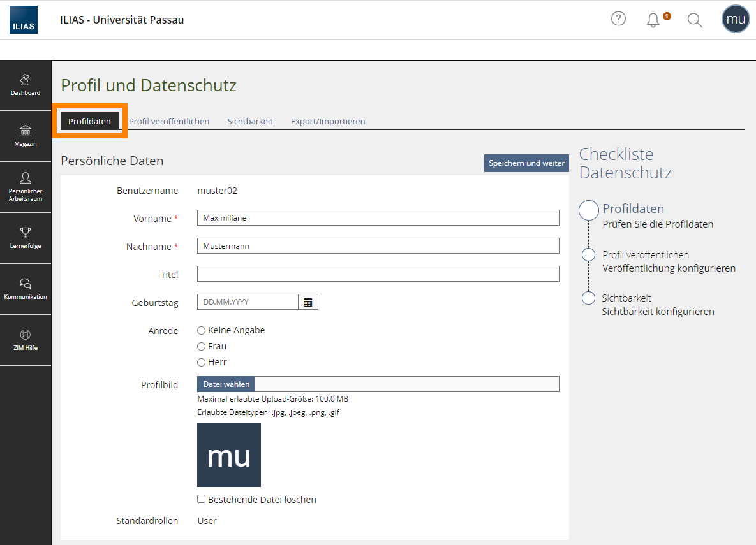Viewport: 756px width, 545px height.
Task: Select Frau as Anrede
Action: coord(202,347)
